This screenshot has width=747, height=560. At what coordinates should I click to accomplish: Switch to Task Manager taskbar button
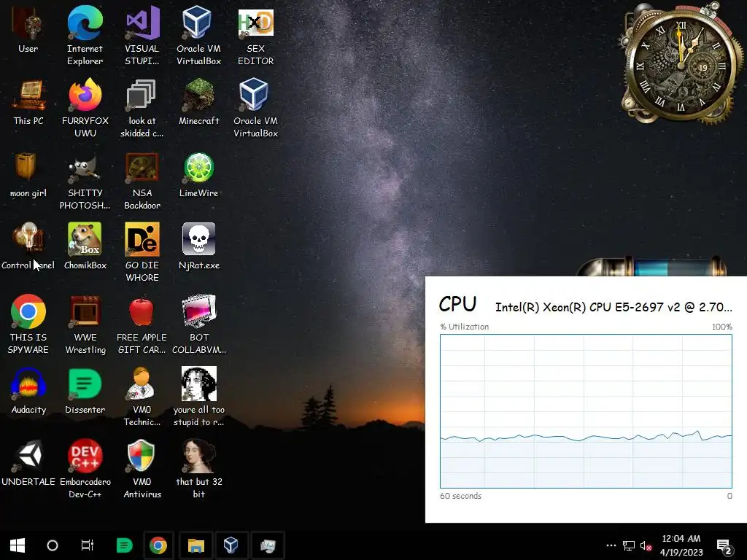click(268, 545)
